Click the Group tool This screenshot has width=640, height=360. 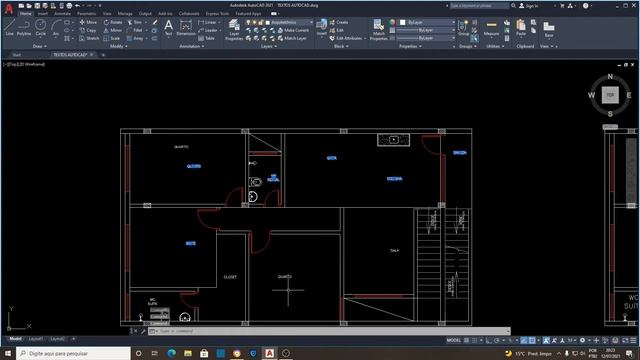pos(463,27)
